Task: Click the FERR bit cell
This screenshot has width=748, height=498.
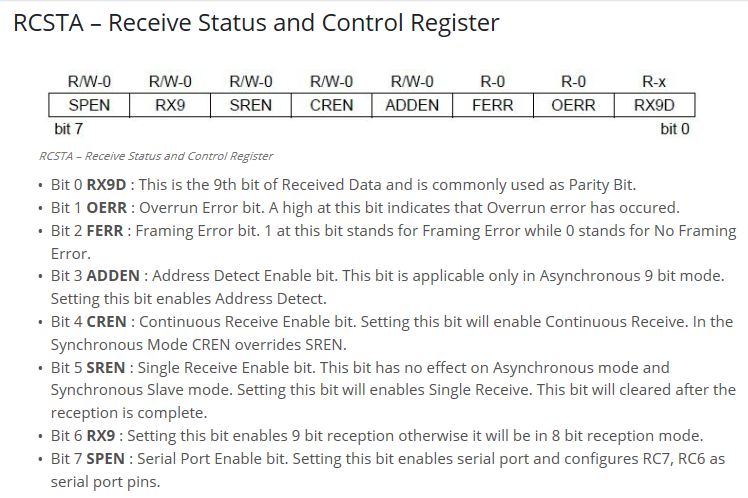Action: pyautogui.click(x=493, y=105)
